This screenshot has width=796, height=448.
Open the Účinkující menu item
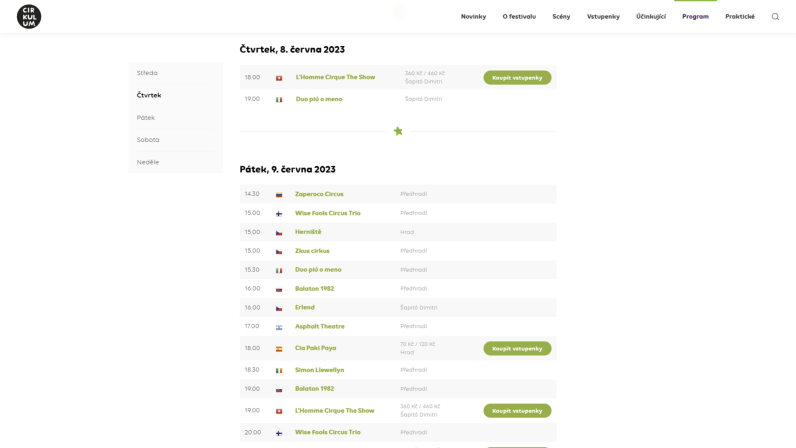click(x=651, y=16)
